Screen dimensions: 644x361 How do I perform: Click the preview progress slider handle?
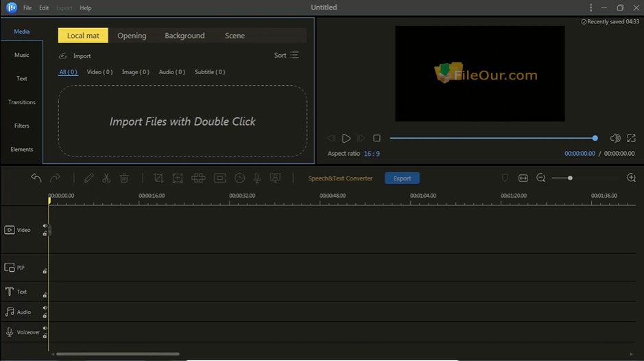(x=595, y=138)
